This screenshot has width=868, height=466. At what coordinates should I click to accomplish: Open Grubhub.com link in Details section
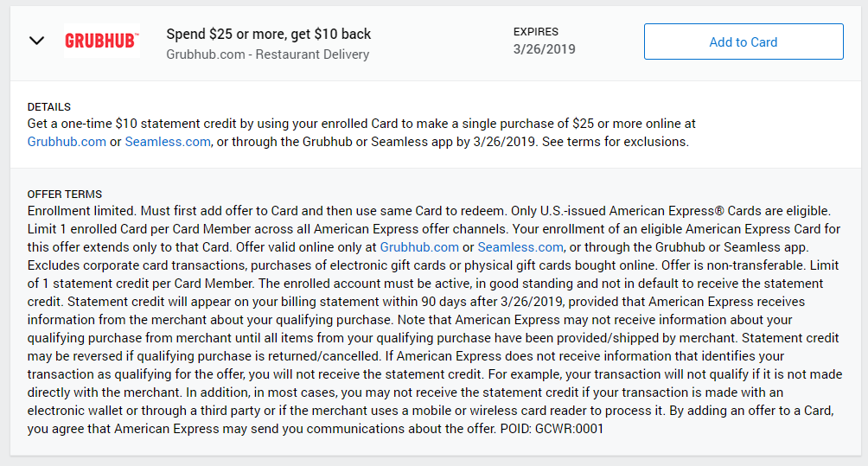(67, 142)
